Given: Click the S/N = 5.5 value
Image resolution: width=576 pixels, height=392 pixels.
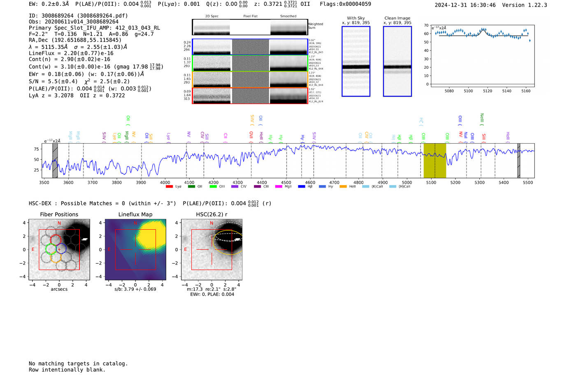Looking at the screenshot, I should [x=53, y=81].
